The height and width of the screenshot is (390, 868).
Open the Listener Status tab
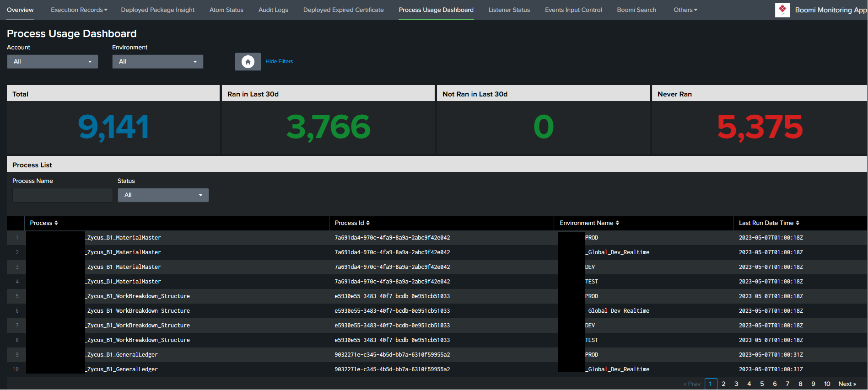(509, 10)
